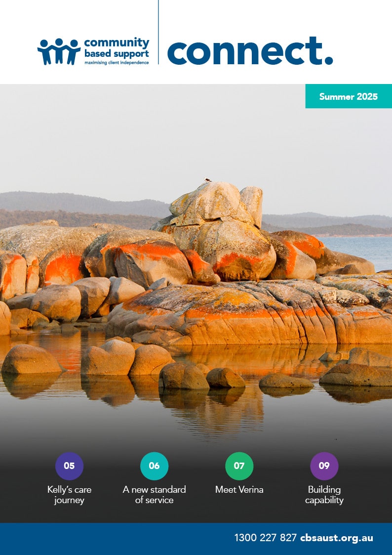392x555 pixels.
Task: Click the large "connect." masthead title
Action: 249,50
